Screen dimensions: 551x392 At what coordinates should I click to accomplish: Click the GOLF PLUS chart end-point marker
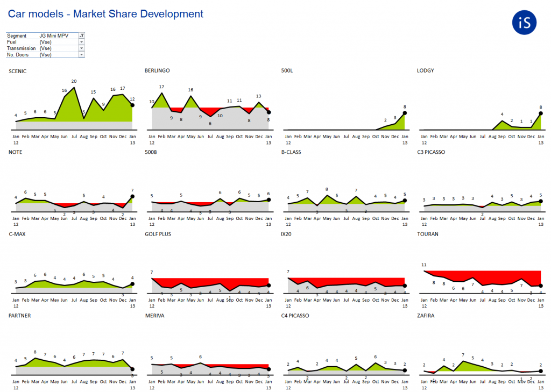[269, 286]
